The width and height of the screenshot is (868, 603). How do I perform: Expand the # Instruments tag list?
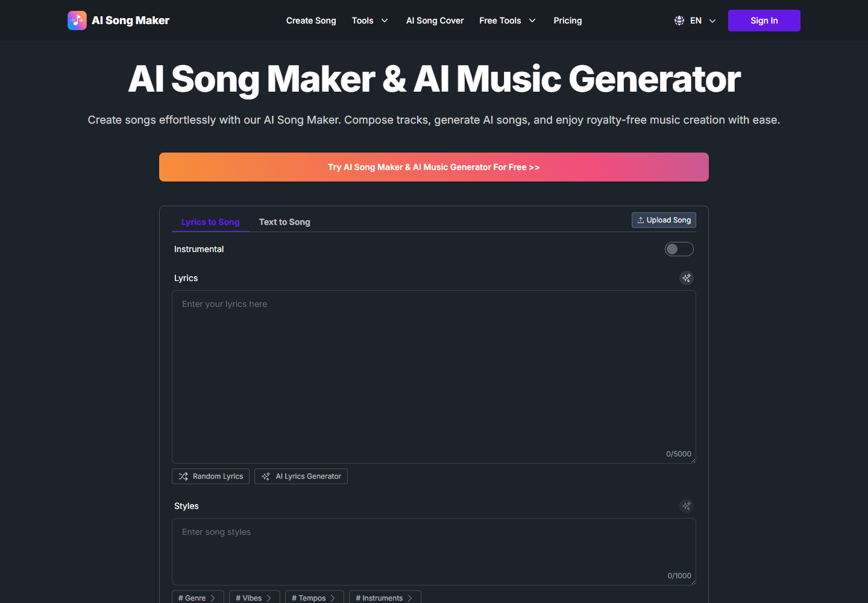pos(385,598)
